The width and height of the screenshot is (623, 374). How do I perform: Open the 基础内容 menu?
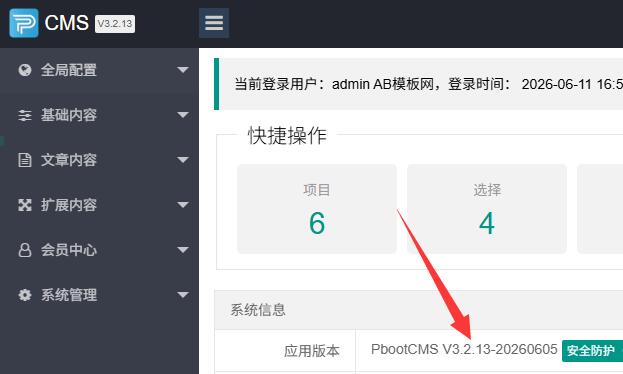tap(99, 115)
